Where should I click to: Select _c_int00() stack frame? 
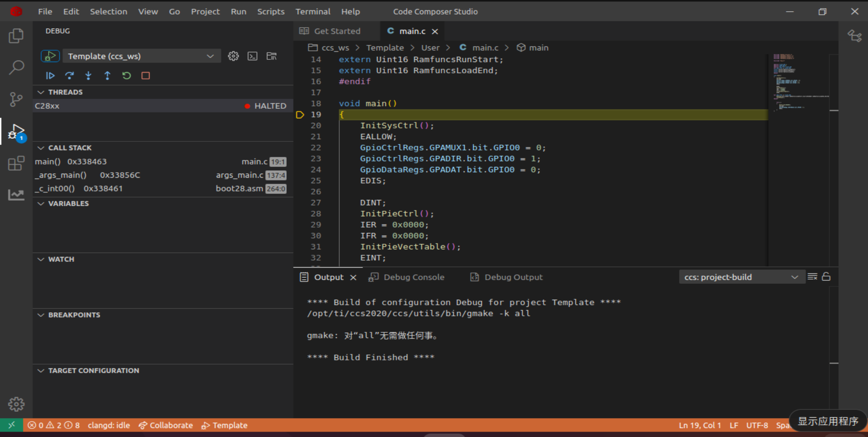pos(163,189)
